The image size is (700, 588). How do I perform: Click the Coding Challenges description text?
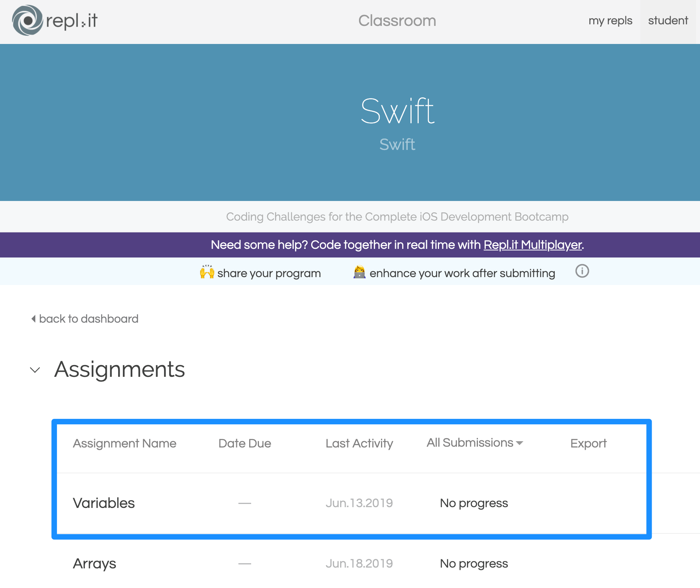click(397, 217)
